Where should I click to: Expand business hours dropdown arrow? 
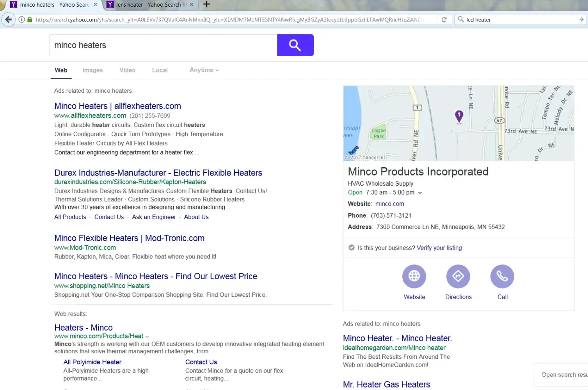coord(420,193)
